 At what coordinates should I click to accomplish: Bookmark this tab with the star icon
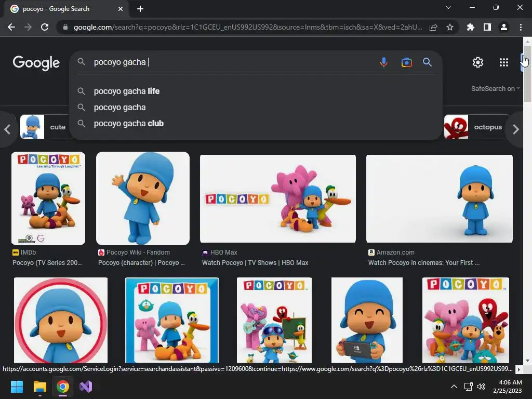click(x=450, y=27)
